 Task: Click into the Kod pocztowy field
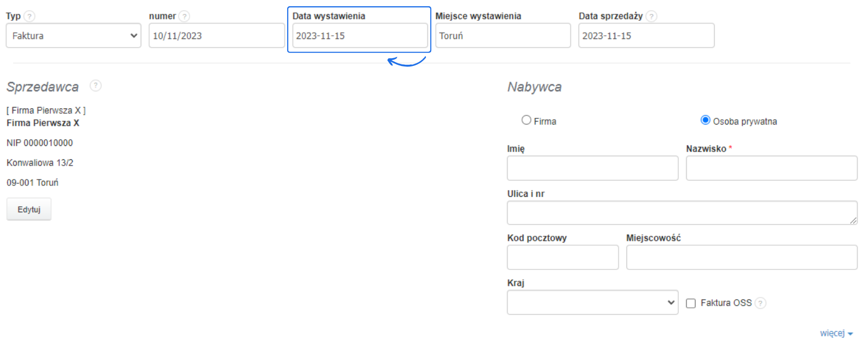point(563,258)
